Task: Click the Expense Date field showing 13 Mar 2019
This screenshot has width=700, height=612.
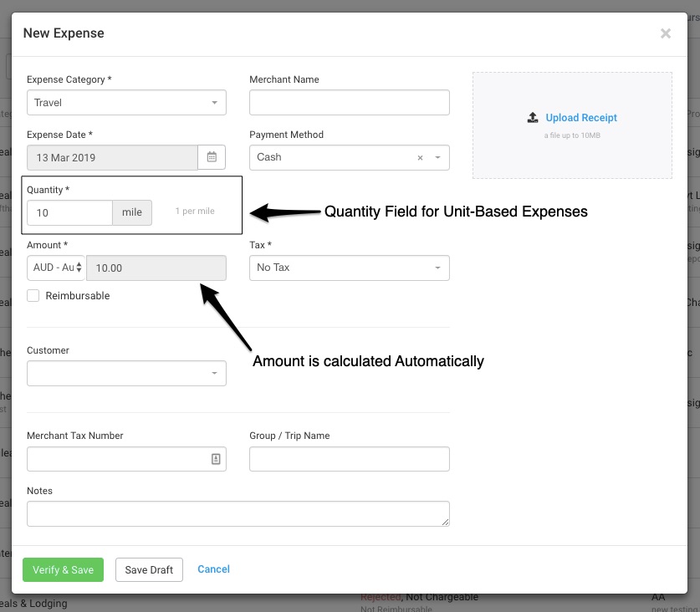Action: click(x=112, y=157)
